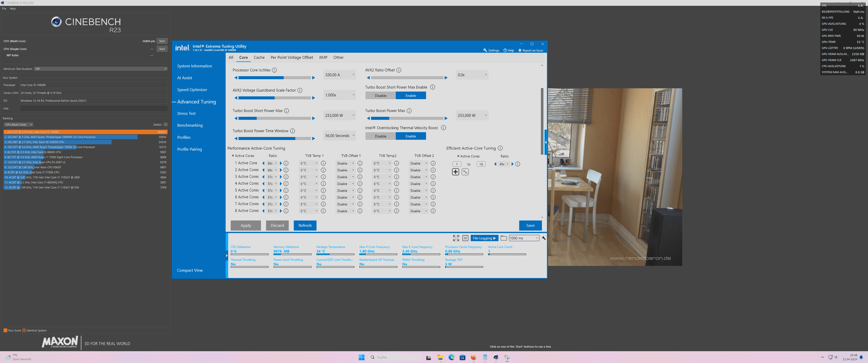Switch to the Cache tab
This screenshot has height=363, width=868.
click(259, 58)
